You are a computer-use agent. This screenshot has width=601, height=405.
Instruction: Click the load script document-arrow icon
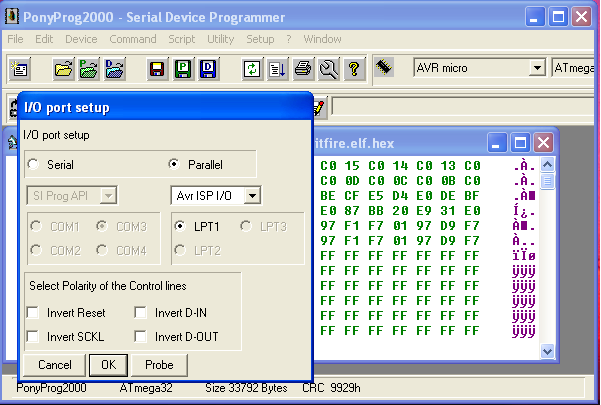pos(278,69)
